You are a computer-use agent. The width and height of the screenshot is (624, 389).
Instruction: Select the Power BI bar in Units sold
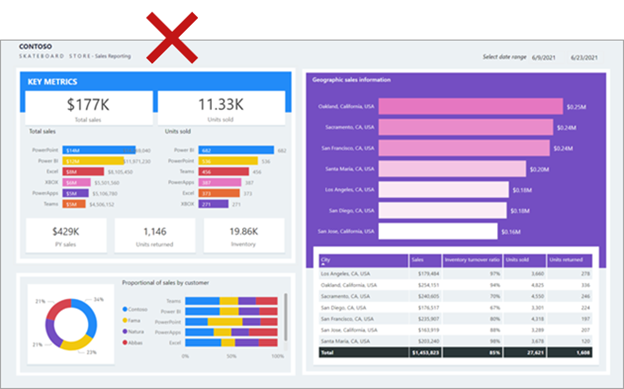(236, 150)
